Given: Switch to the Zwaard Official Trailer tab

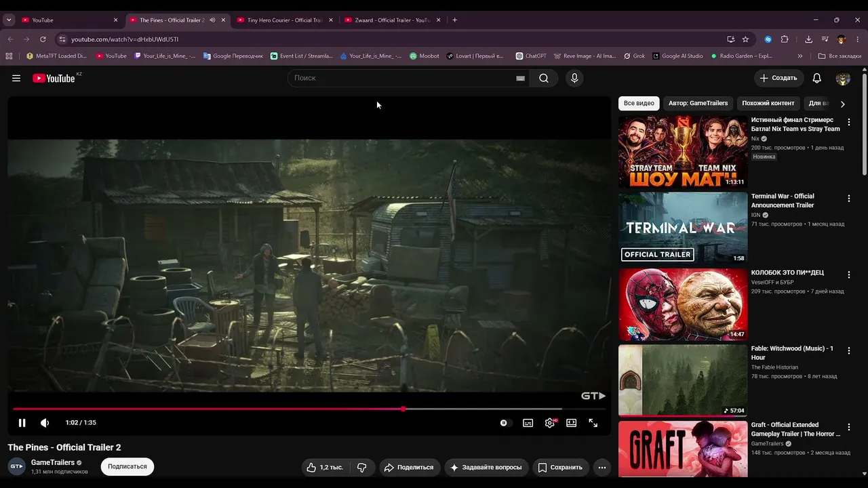Looking at the screenshot, I should (393, 20).
